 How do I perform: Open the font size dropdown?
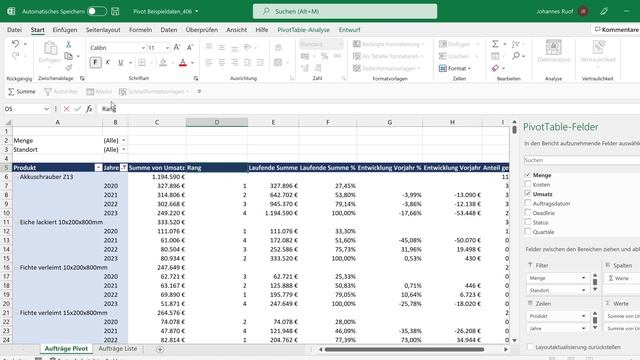(x=167, y=48)
